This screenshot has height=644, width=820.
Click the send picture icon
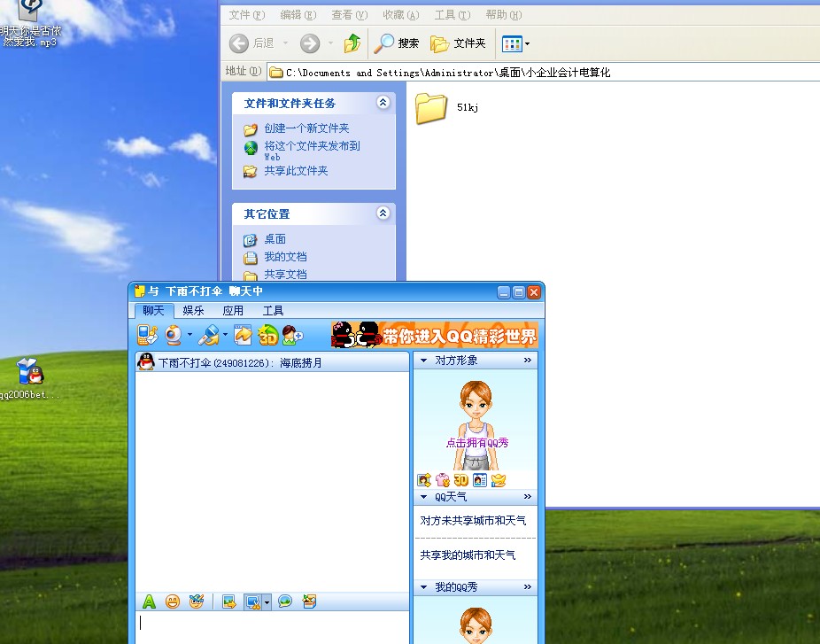point(229,601)
